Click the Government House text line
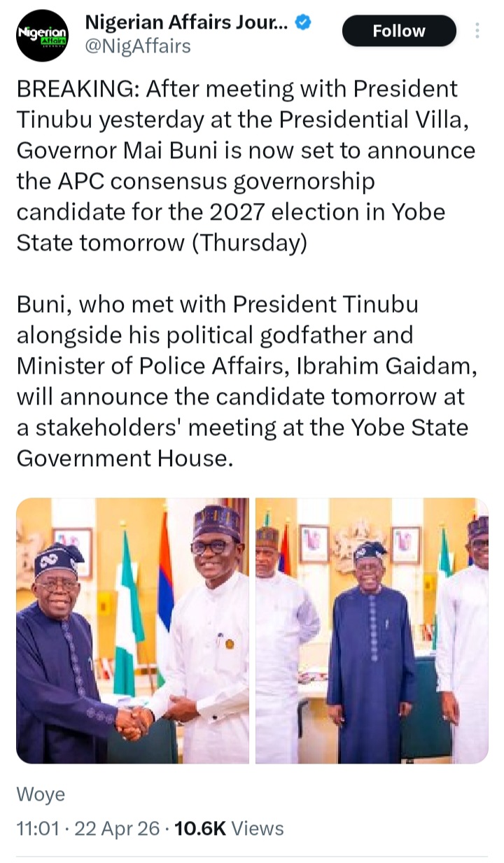This screenshot has height=863, width=504. (123, 458)
